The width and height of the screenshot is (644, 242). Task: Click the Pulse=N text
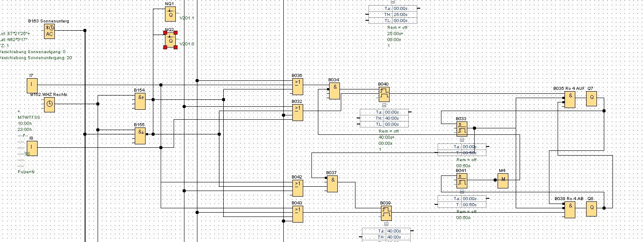point(26,172)
